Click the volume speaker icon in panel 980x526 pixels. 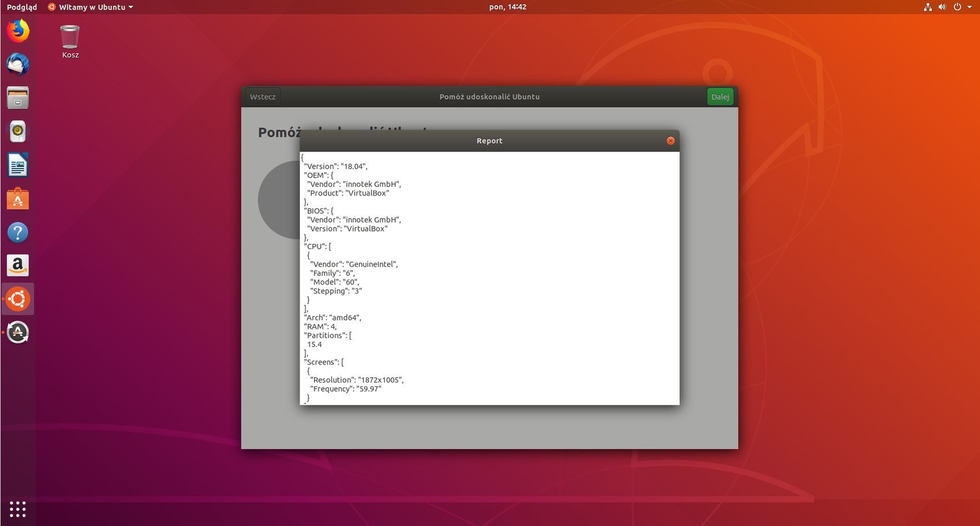[942, 7]
